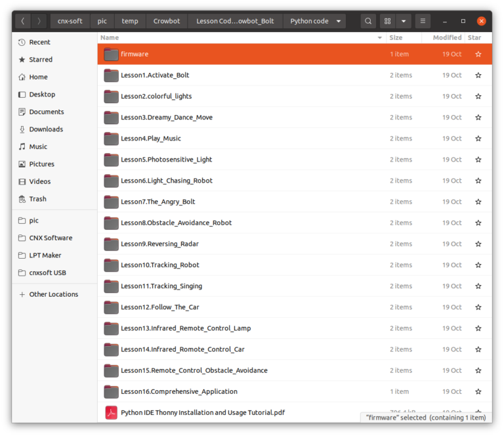
Task: Click the search magnifier icon in toolbar
Action: pos(369,21)
